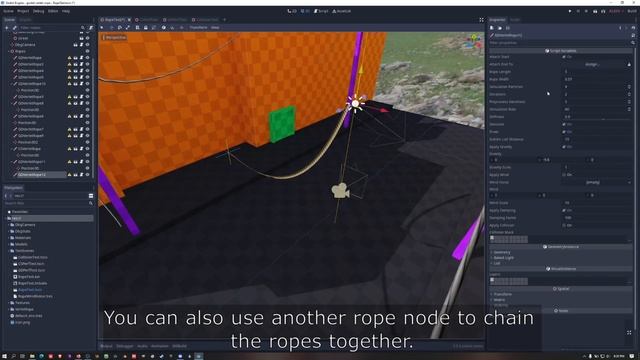
Task: Click the Play Scene clapperboard icon
Action: point(595,11)
